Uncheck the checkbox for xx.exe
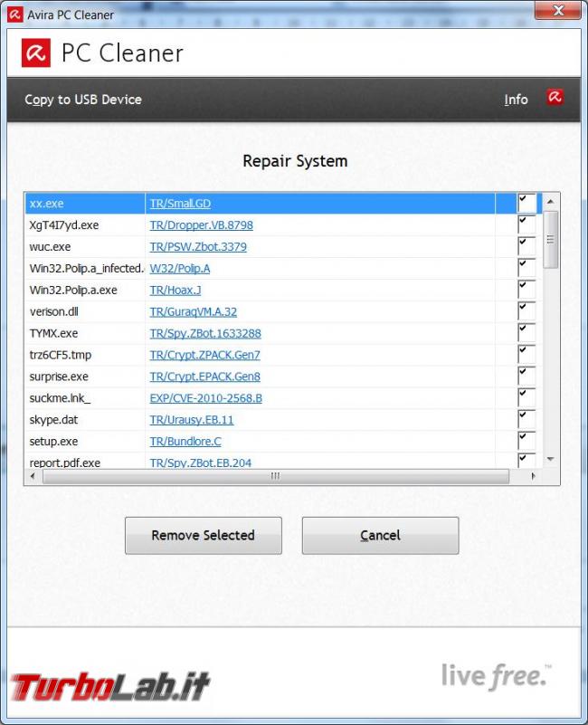588x725 pixels. point(526,204)
